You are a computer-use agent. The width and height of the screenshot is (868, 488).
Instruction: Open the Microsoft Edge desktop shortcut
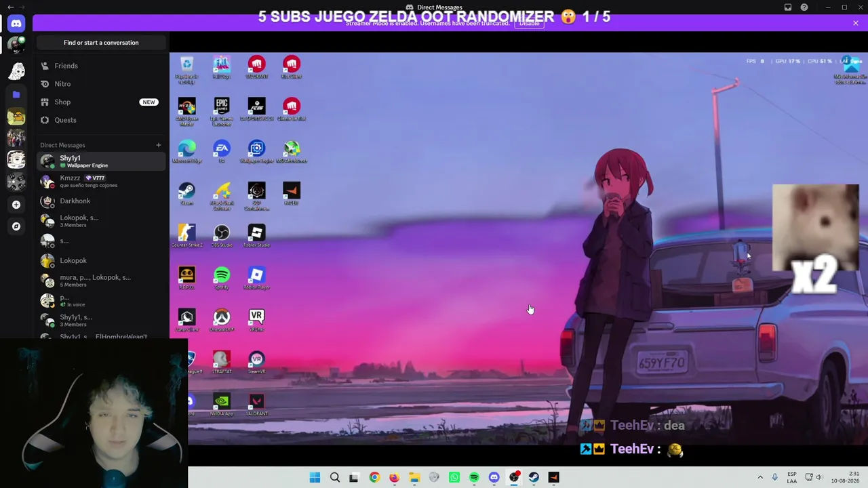(x=186, y=151)
